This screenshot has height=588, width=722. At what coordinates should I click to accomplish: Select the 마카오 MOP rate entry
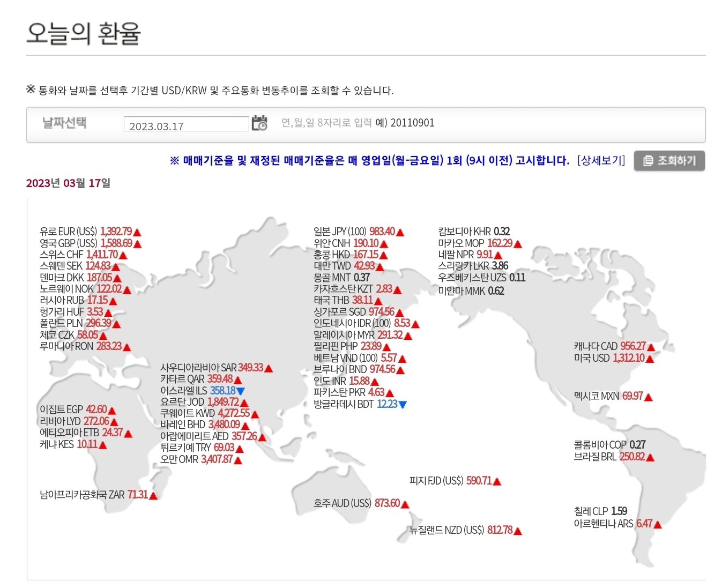(x=480, y=243)
